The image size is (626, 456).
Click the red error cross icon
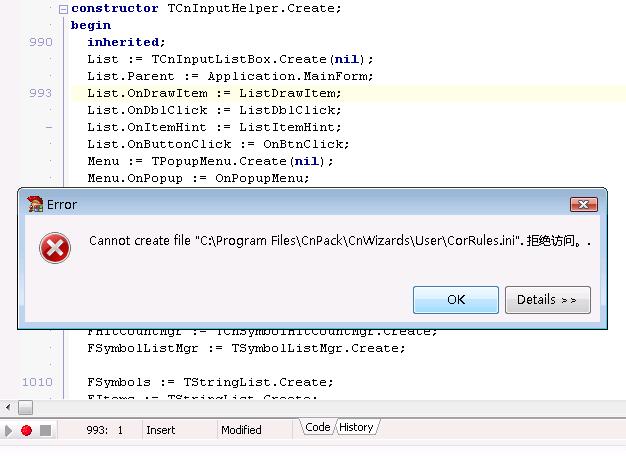54,247
